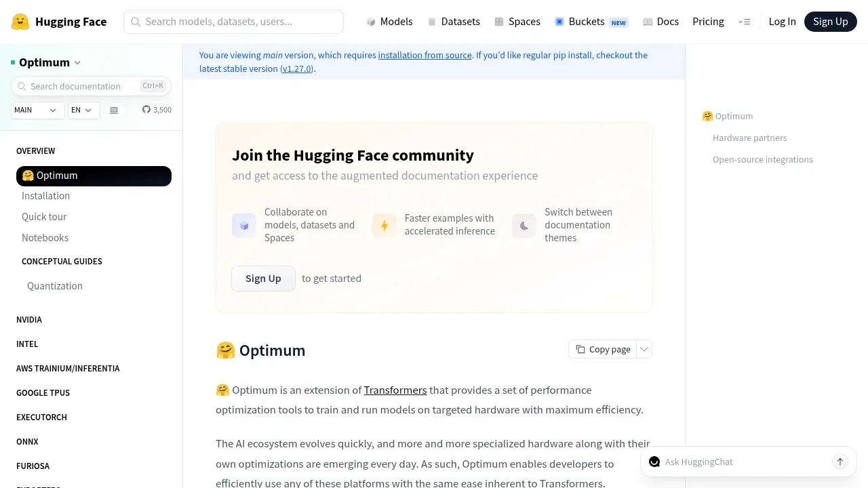Open the Copy page options arrow
Viewport: 868px width, 488px height.
(644, 349)
